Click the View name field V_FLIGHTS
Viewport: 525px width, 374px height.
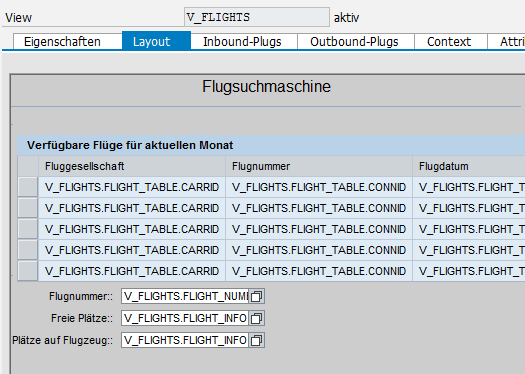pyautogui.click(x=257, y=17)
